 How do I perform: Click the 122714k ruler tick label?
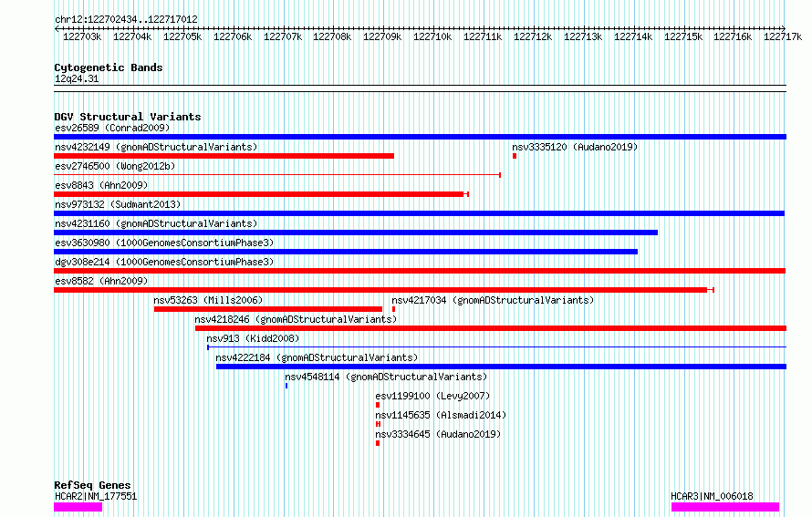click(633, 36)
